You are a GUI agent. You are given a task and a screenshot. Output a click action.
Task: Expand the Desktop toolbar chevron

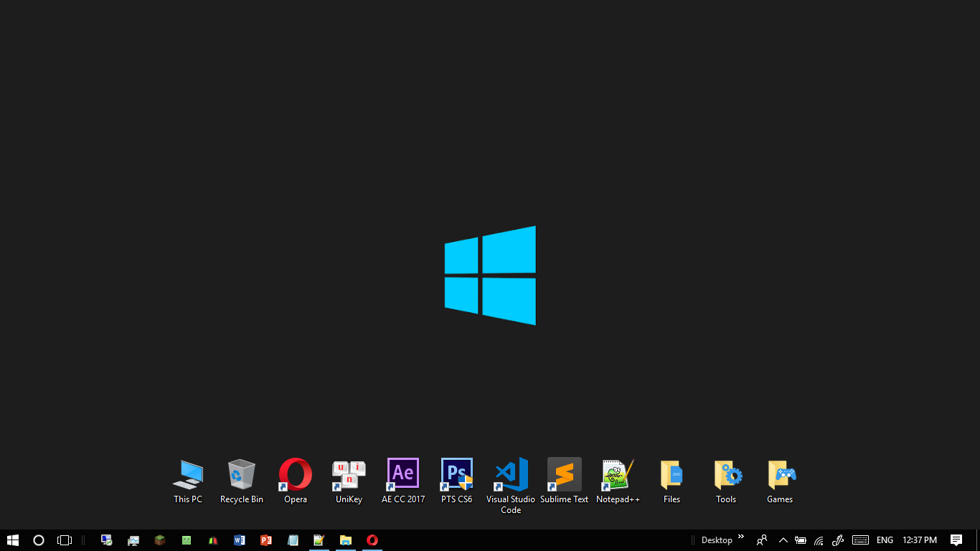pyautogui.click(x=741, y=537)
